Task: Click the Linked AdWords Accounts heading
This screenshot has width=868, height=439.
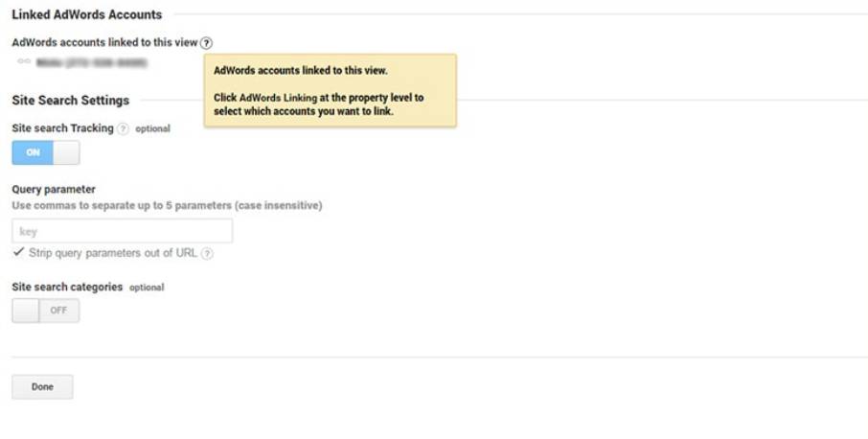Action: click(87, 14)
